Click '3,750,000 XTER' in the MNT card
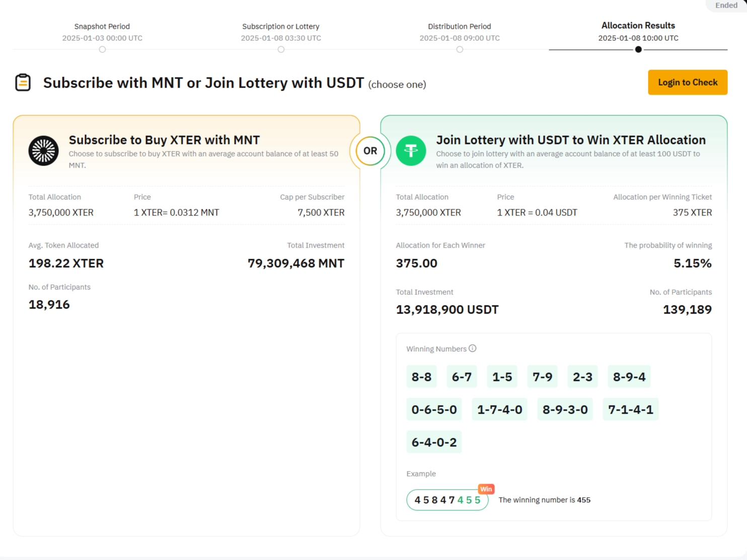This screenshot has width=747, height=560. [x=61, y=212]
